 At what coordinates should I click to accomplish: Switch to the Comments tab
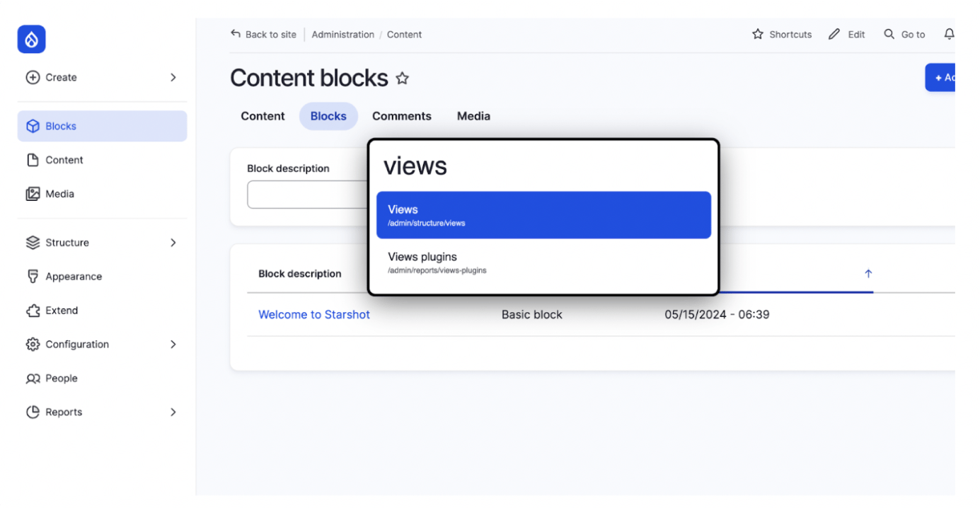401,116
